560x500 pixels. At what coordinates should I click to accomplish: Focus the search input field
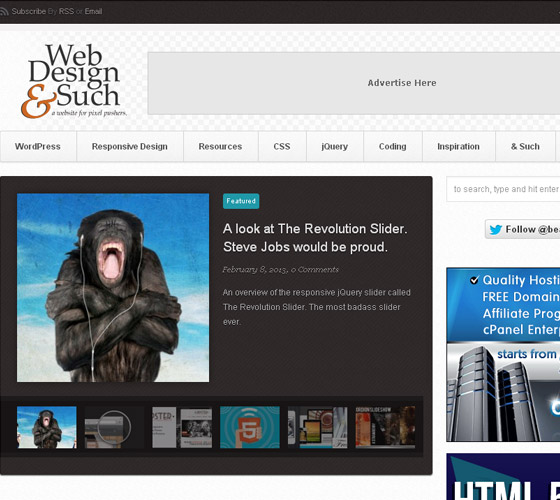(x=503, y=189)
